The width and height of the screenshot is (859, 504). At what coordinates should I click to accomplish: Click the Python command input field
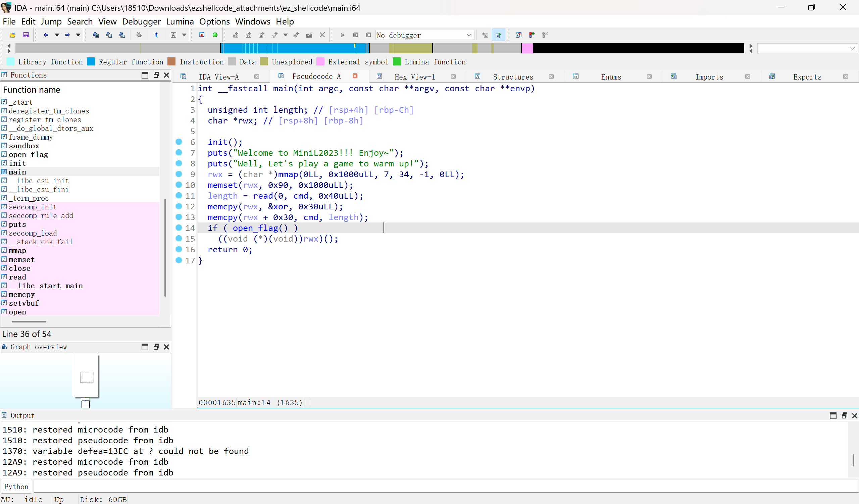coord(446,487)
